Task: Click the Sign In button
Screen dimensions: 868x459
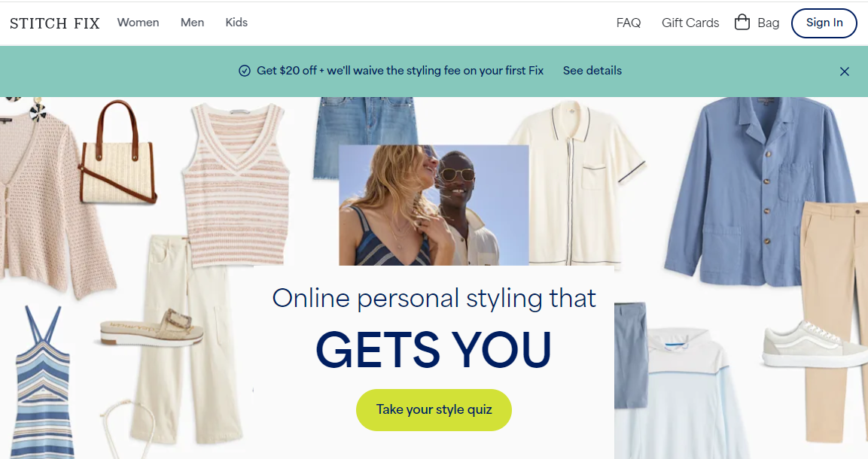Action: pyautogui.click(x=824, y=23)
